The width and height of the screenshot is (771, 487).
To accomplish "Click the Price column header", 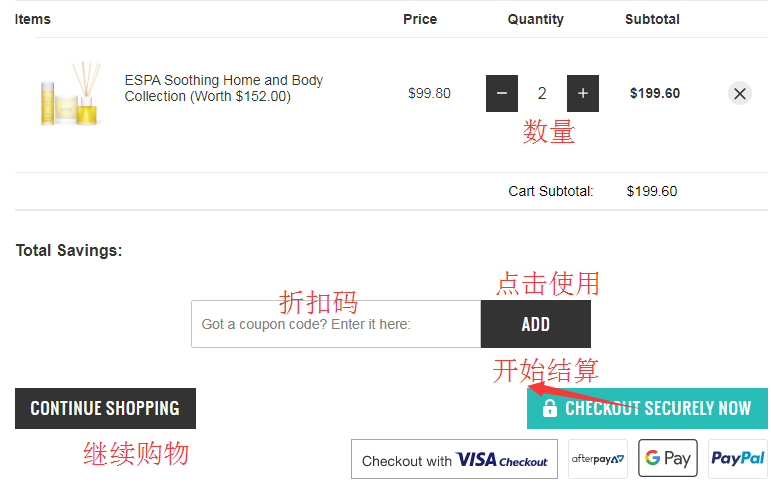I will click(x=420, y=19).
